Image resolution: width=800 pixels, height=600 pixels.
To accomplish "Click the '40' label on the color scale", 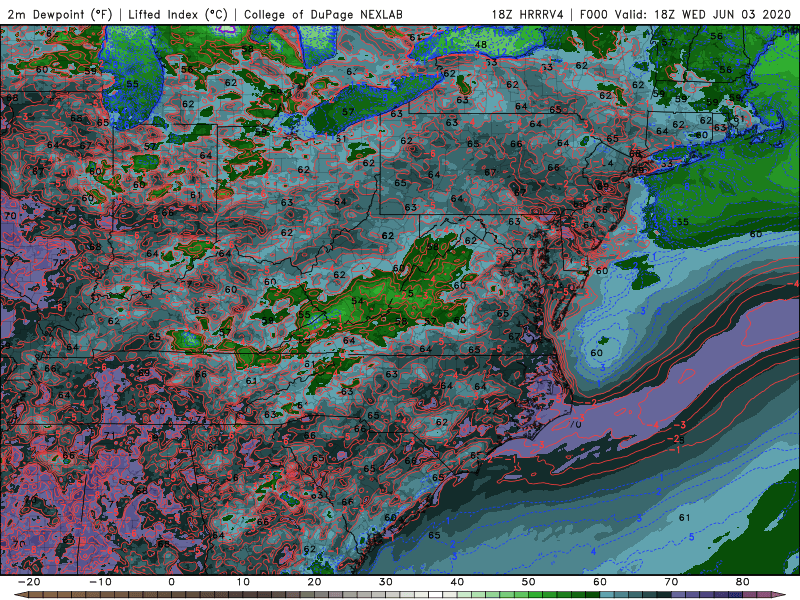I will (x=457, y=582).
